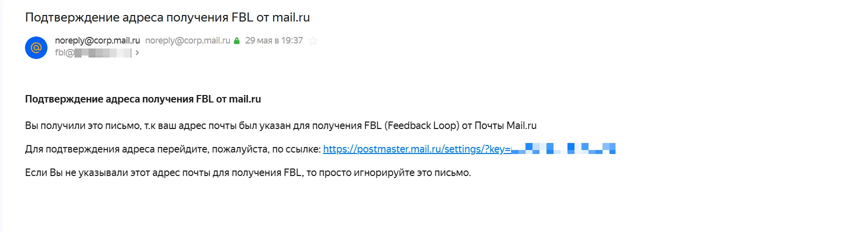Click the blurred domain of the recipient address
The image size is (868, 232).
click(102, 52)
